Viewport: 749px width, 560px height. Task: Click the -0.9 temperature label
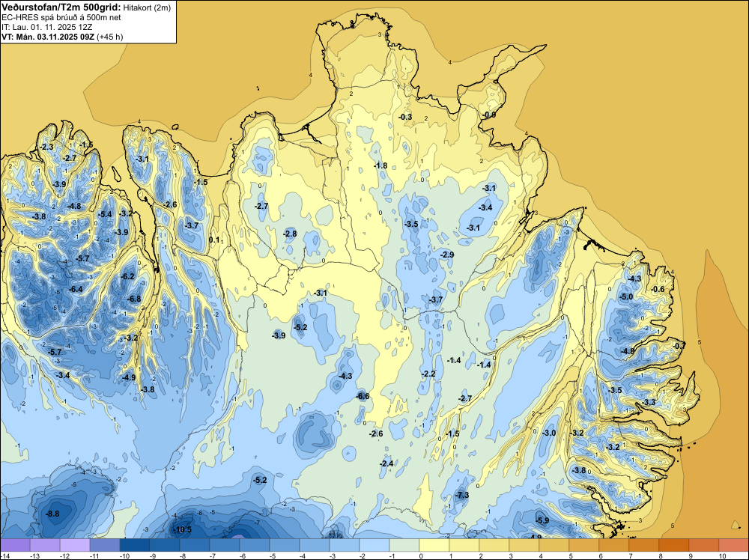click(488, 115)
